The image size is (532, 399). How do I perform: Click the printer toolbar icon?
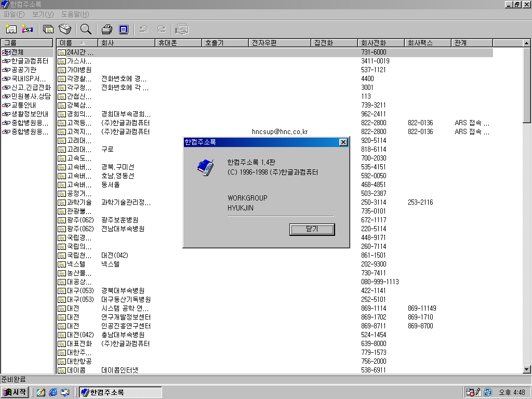[x=107, y=30]
